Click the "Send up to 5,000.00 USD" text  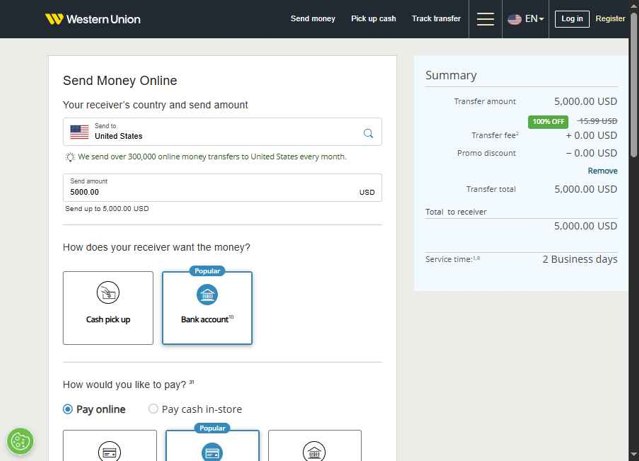(x=107, y=209)
